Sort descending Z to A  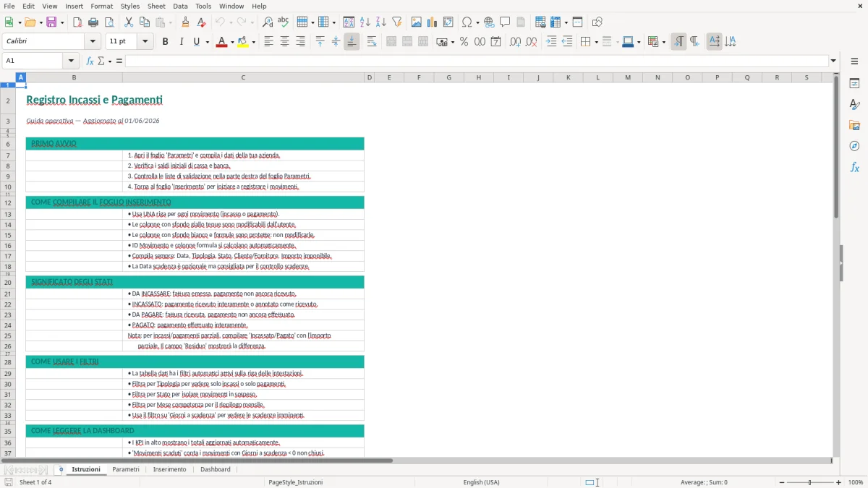[x=381, y=22]
